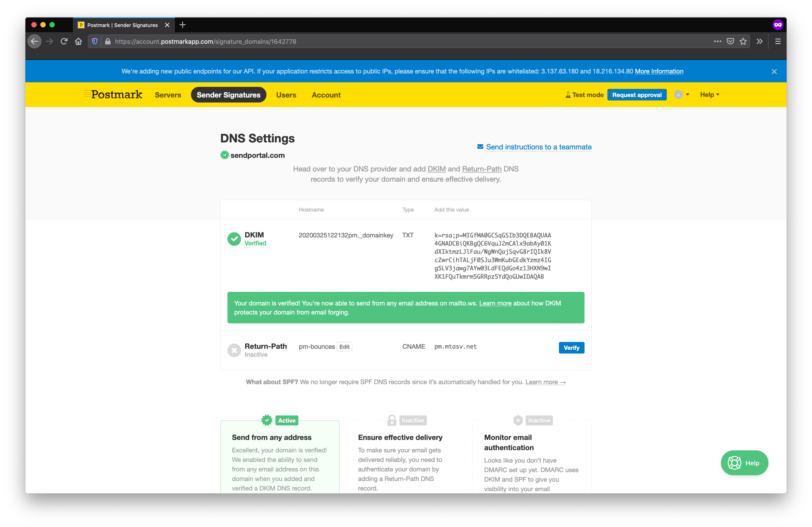
Task: Click the purple private browsing mask icon
Action: pos(778,24)
